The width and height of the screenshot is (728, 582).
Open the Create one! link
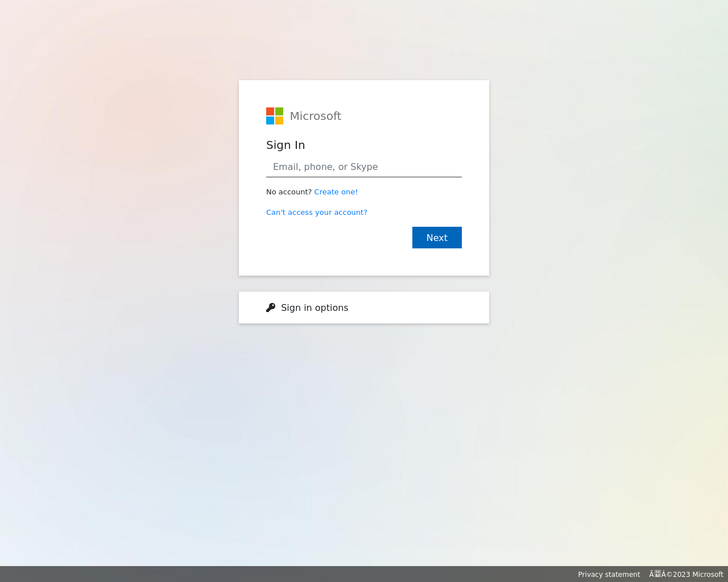tap(336, 192)
